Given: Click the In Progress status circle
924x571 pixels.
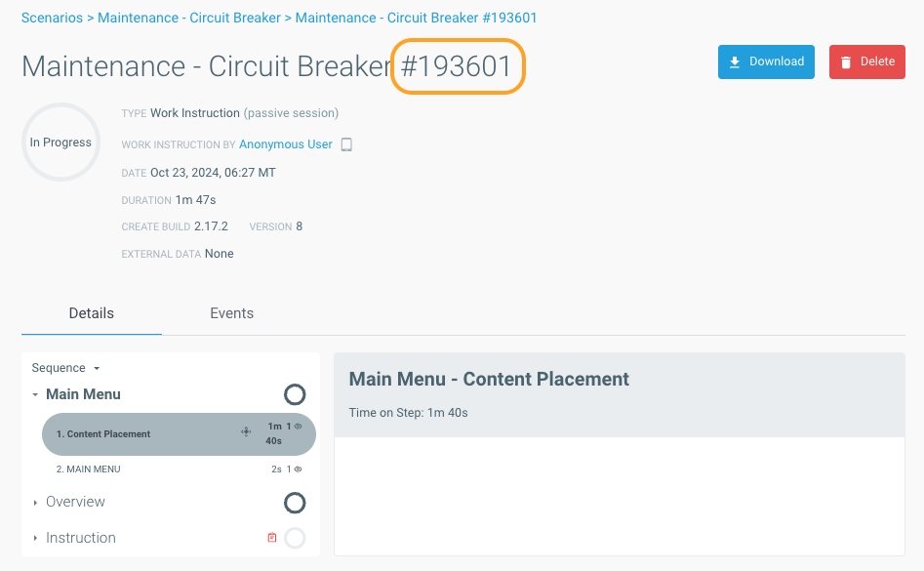Looking at the screenshot, I should (x=60, y=142).
